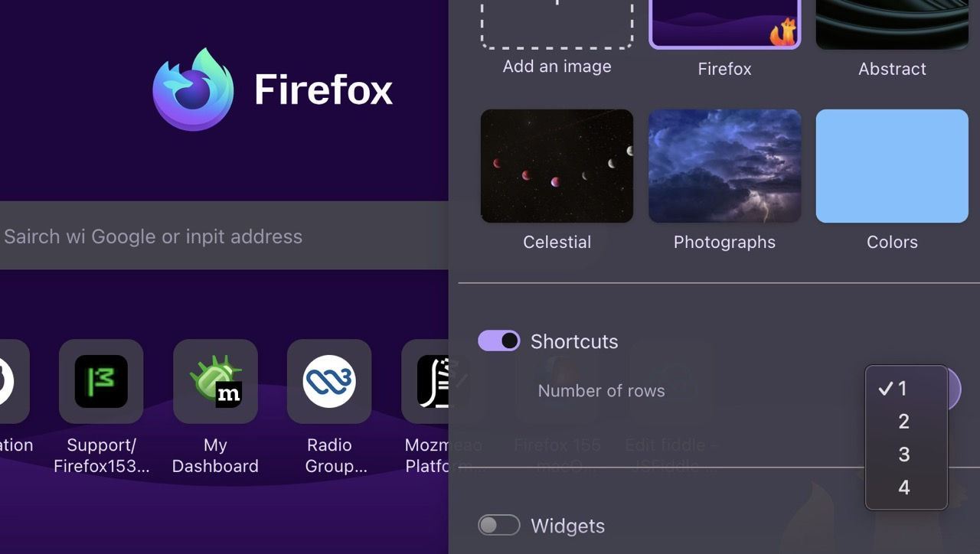
Task: Click the Firefox logo on the new tab page
Action: click(193, 90)
